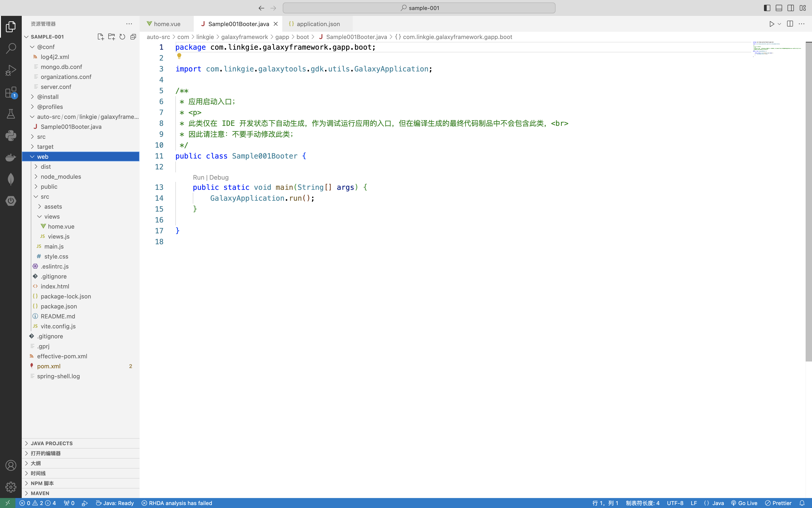This screenshot has width=812, height=508.
Task: Open notifications bell in status bar
Action: [802, 503]
